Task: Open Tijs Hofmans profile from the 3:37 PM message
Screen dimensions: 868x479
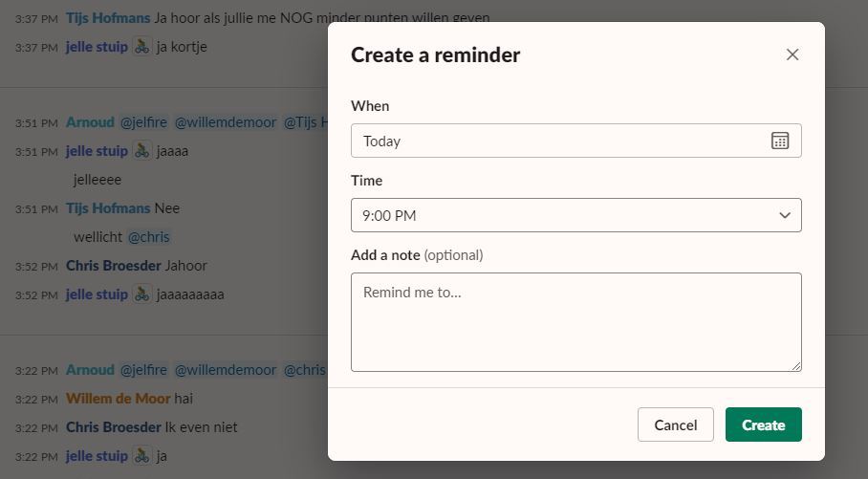Action: tap(108, 17)
